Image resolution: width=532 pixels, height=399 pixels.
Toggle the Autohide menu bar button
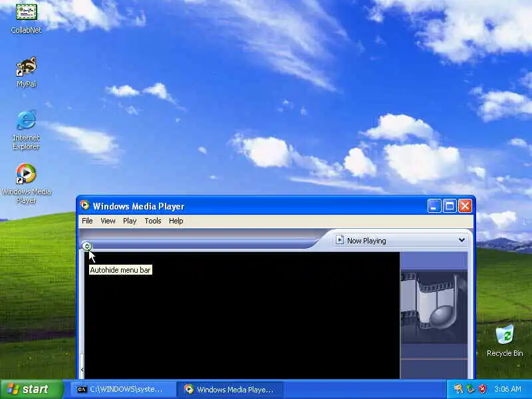[87, 246]
